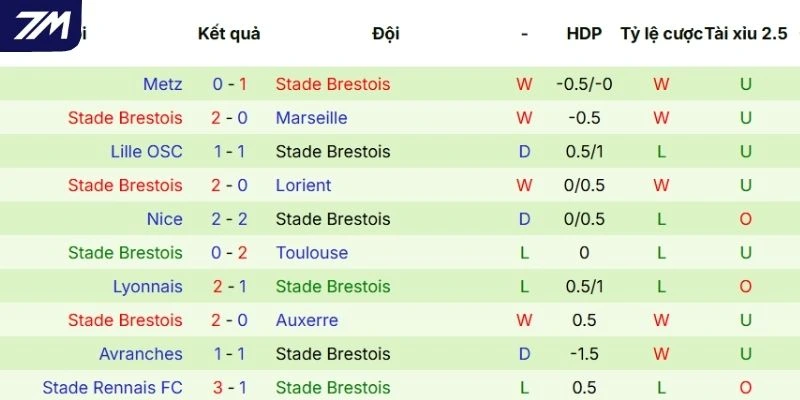Open the Marseille team link

(311, 118)
